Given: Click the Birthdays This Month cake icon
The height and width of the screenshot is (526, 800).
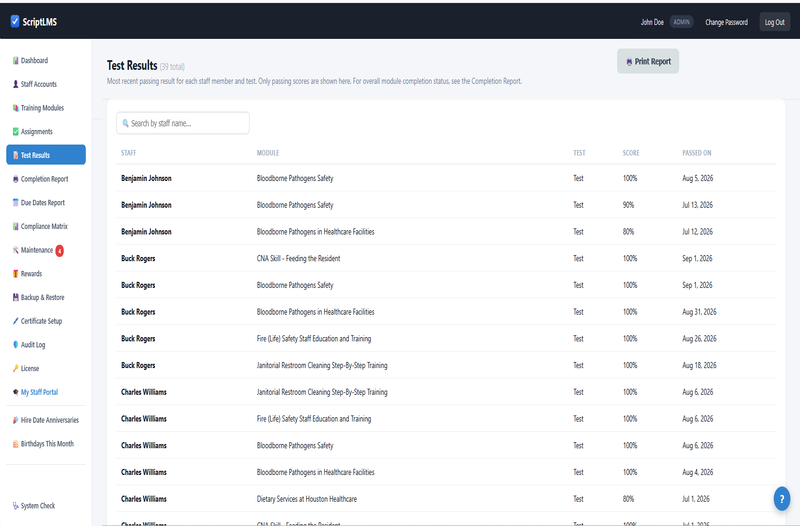Looking at the screenshot, I should (15, 444).
